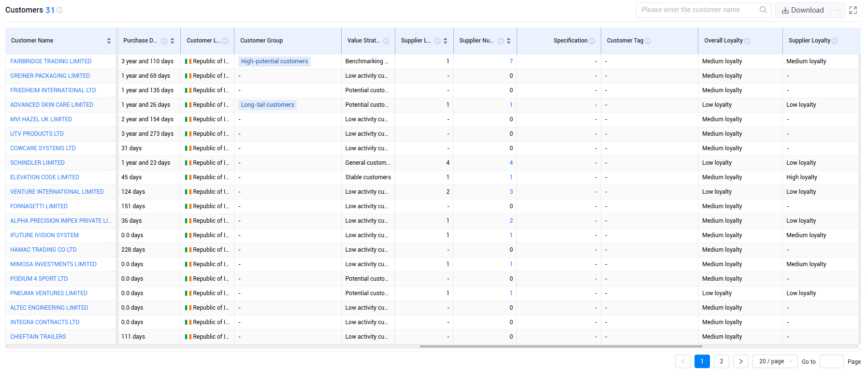Click the horizontal table scrollbar

pyautogui.click(x=561, y=346)
